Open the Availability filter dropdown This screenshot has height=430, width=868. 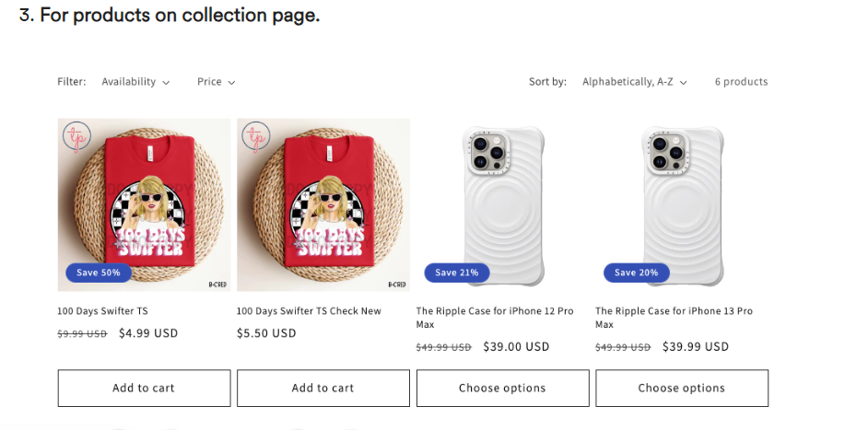pyautogui.click(x=135, y=82)
